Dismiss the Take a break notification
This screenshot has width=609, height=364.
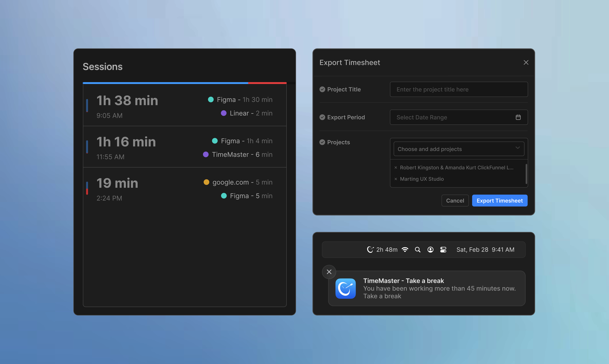pyautogui.click(x=329, y=272)
